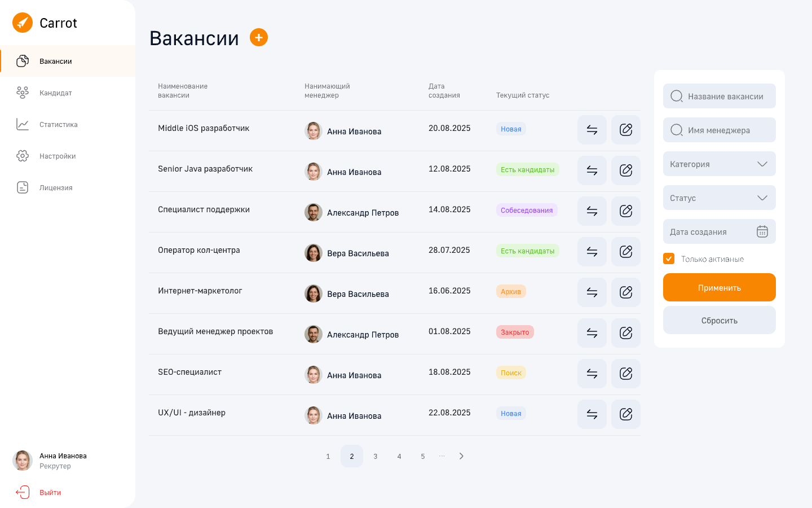
Task: Click the pagination ellipsis for more pages
Action: (x=442, y=456)
